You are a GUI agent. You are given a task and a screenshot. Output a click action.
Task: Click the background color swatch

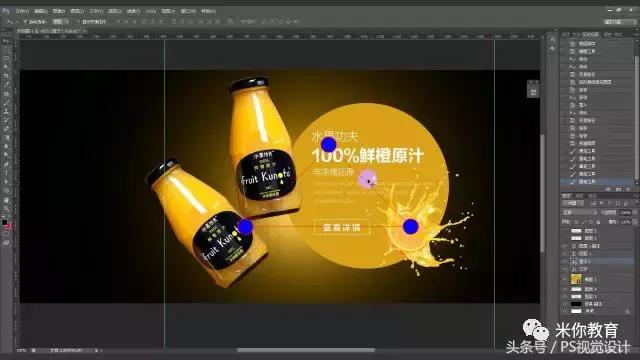point(8,227)
